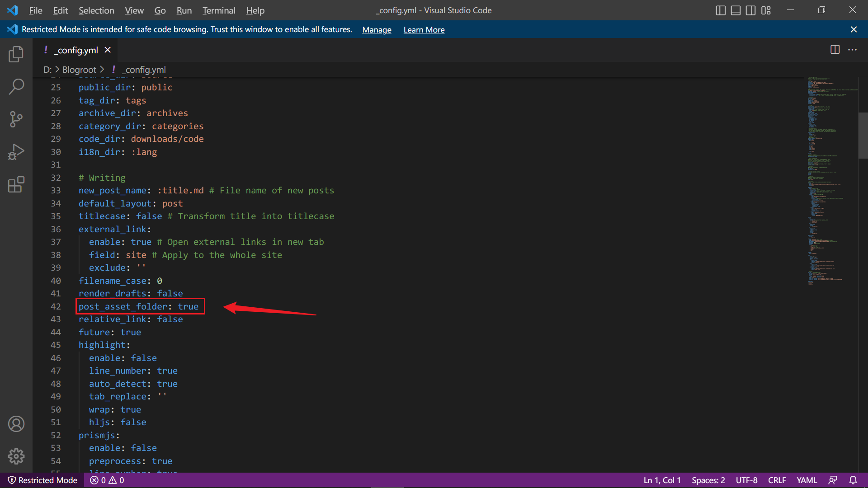Image resolution: width=868 pixels, height=488 pixels.
Task: Open the More Actions ellipsis menu
Action: 853,50
